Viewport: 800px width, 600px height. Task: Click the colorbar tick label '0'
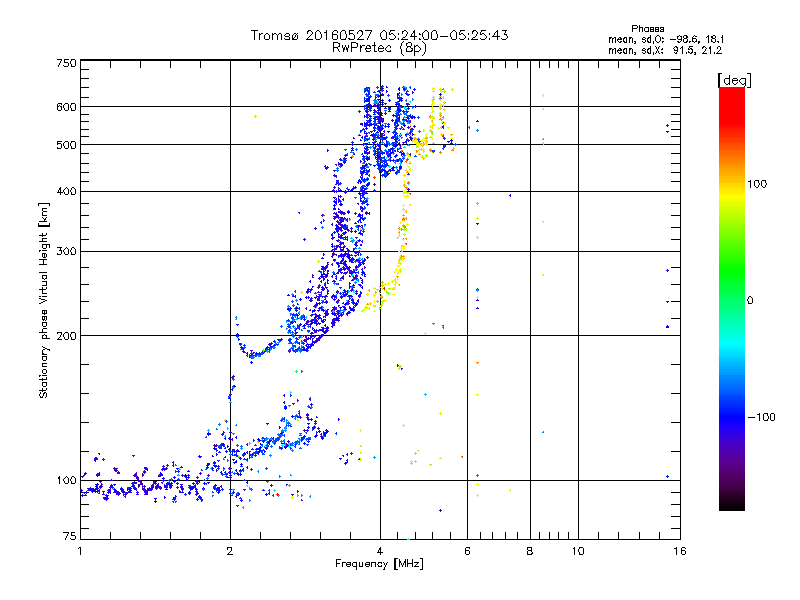[x=750, y=301]
